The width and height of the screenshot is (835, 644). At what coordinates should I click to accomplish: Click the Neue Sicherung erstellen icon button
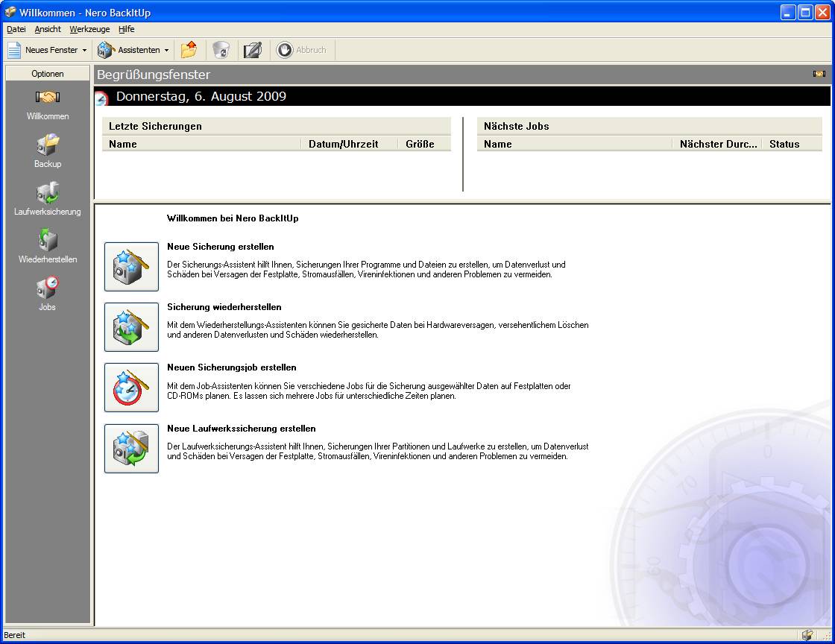pos(131,267)
